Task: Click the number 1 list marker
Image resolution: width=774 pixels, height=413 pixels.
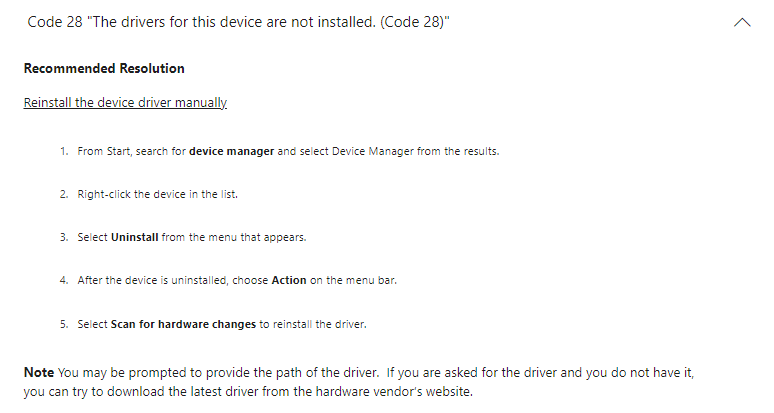Action: (x=63, y=151)
